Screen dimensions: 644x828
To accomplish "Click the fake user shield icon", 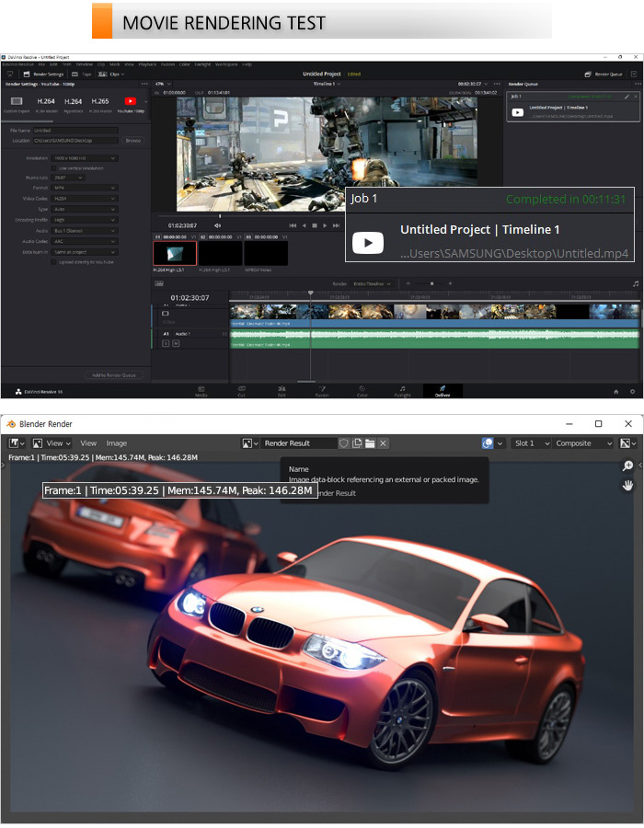I will pos(344,443).
